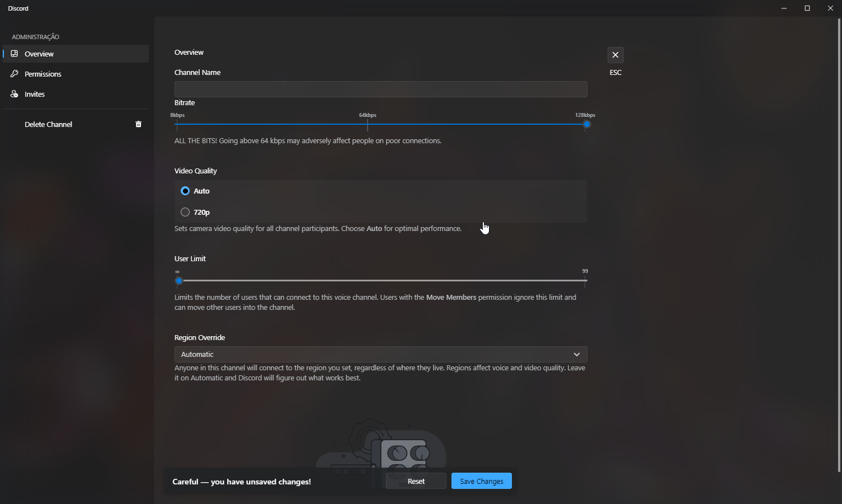Enable the 720p camera quality option
Screen dimensions: 842x504
click(x=185, y=211)
